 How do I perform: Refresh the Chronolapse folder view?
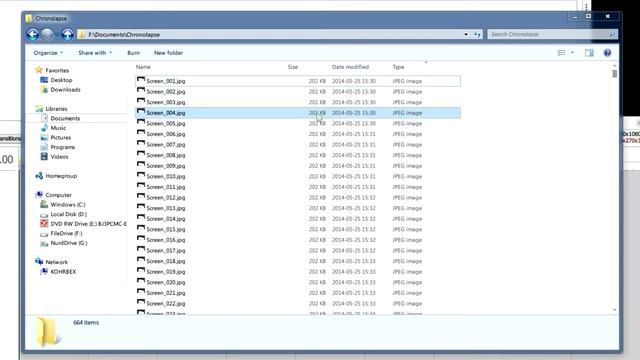click(477, 35)
